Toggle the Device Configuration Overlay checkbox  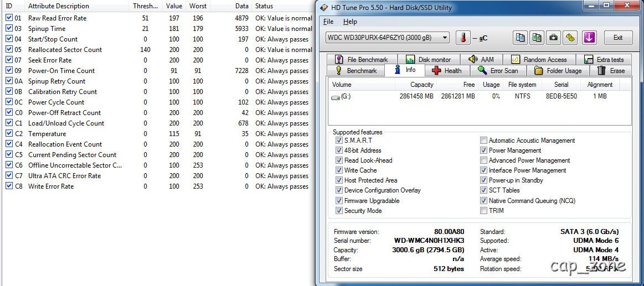point(339,190)
